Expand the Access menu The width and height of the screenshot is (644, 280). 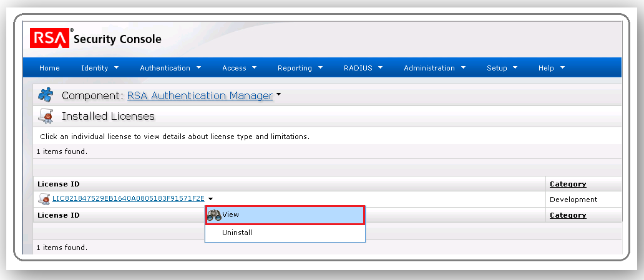pos(240,68)
